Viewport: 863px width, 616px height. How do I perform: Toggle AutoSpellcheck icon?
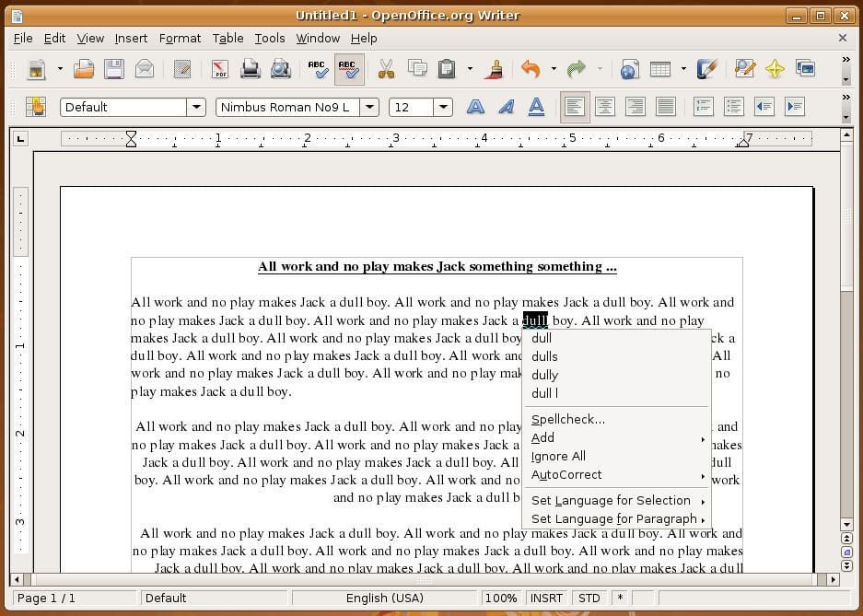point(349,69)
